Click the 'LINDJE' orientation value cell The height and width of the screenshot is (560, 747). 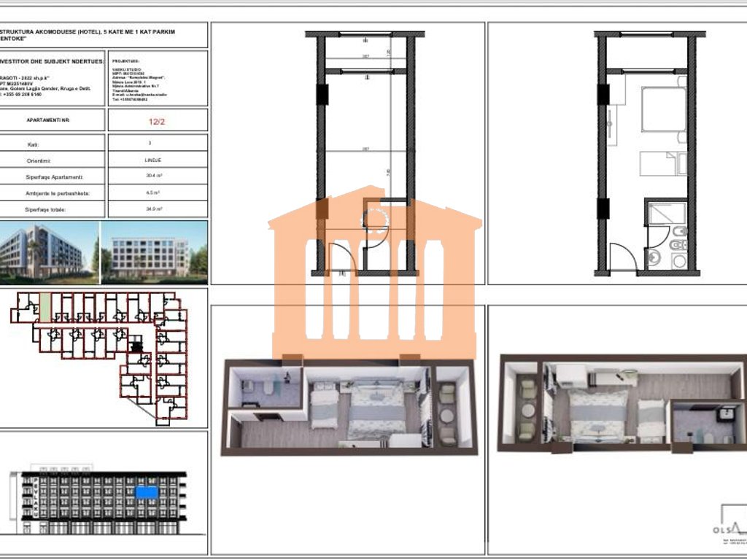click(x=153, y=160)
